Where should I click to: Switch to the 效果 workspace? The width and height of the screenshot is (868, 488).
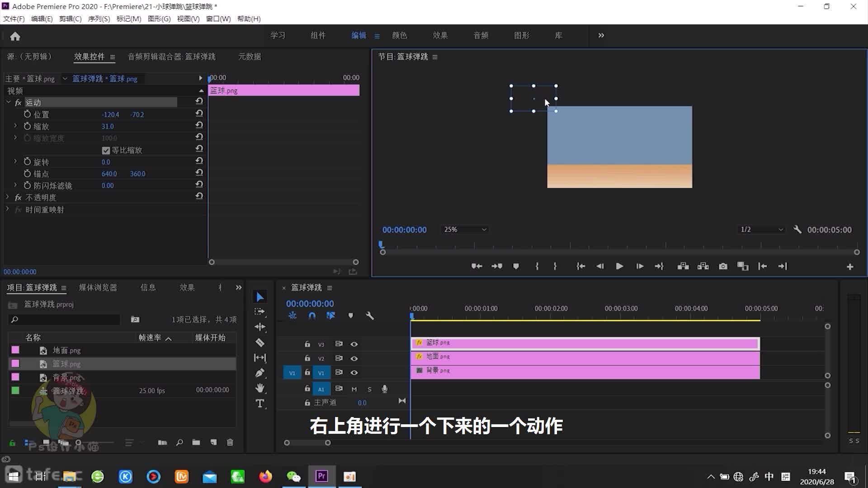[x=440, y=35]
